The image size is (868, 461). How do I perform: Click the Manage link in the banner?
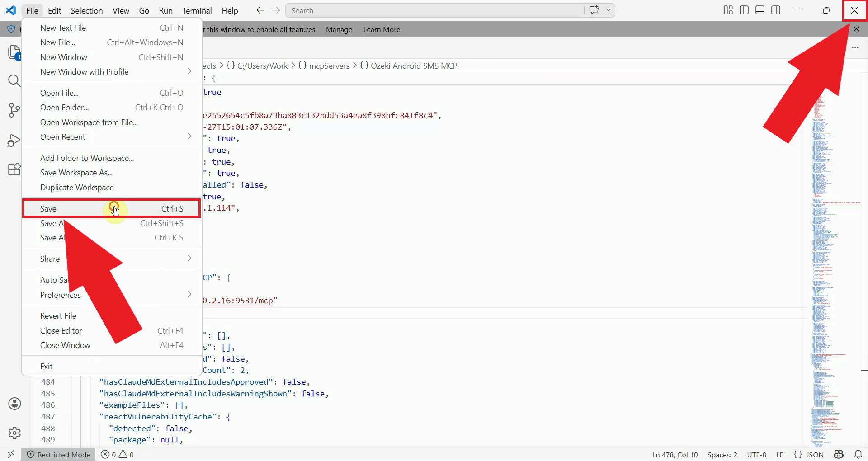coord(339,30)
